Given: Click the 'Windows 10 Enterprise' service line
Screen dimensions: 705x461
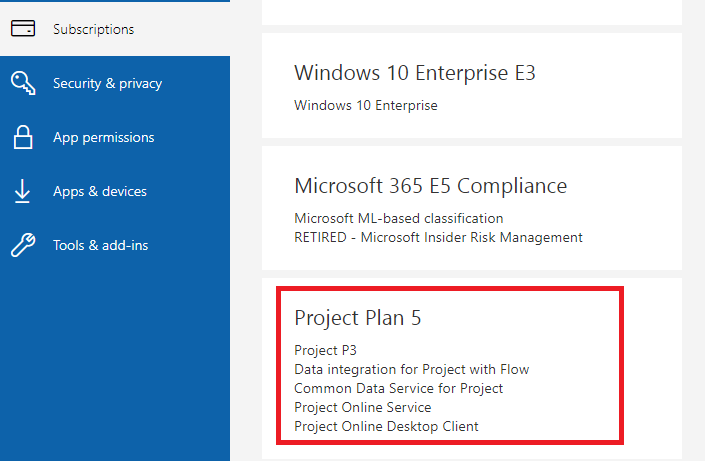Looking at the screenshot, I should click(x=366, y=105).
